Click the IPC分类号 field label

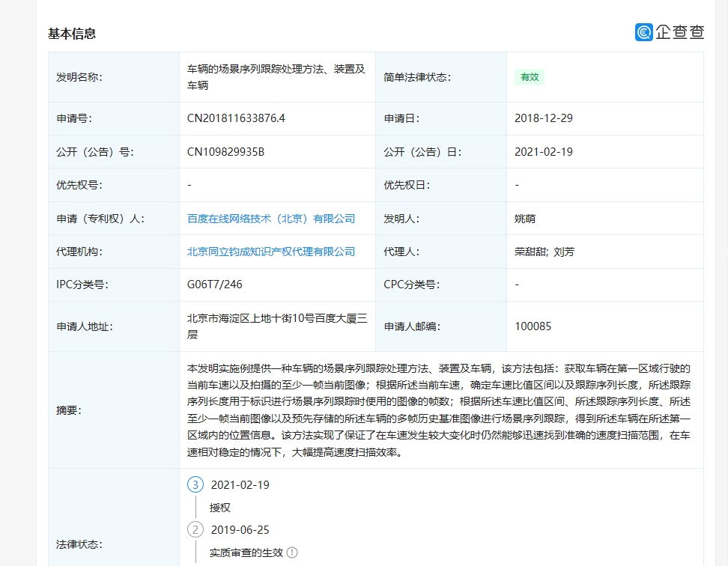(x=82, y=284)
